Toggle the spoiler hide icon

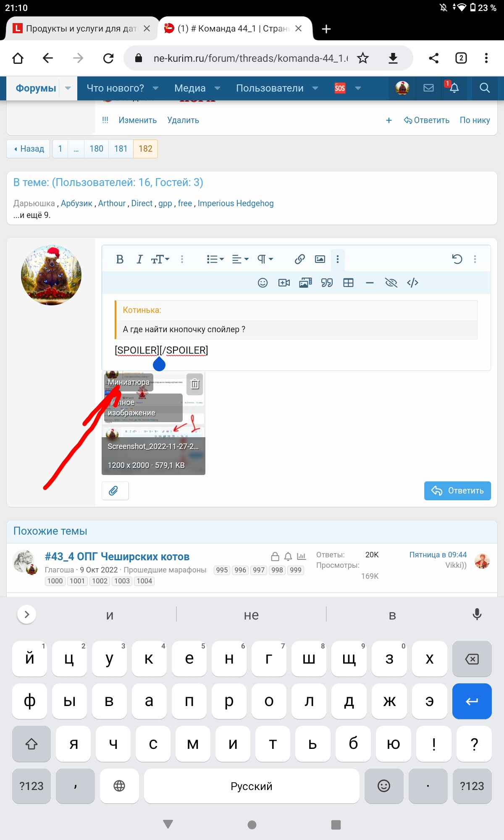[391, 283]
